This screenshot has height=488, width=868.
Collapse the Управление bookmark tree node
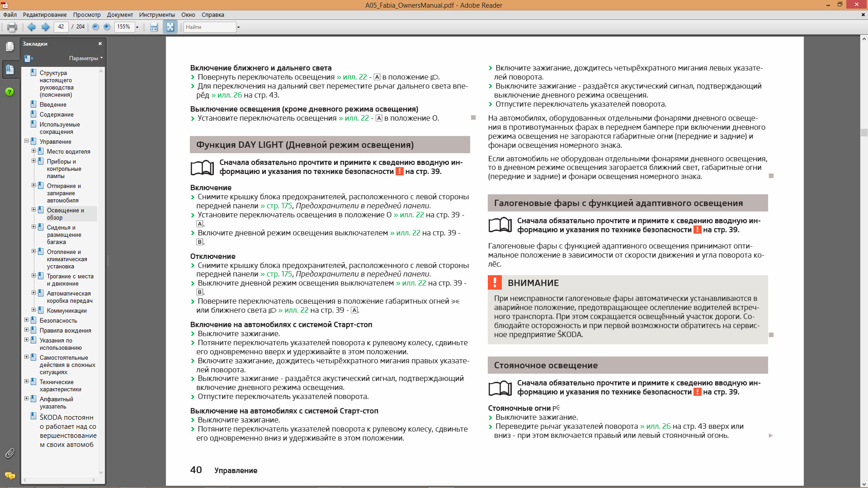tap(26, 141)
